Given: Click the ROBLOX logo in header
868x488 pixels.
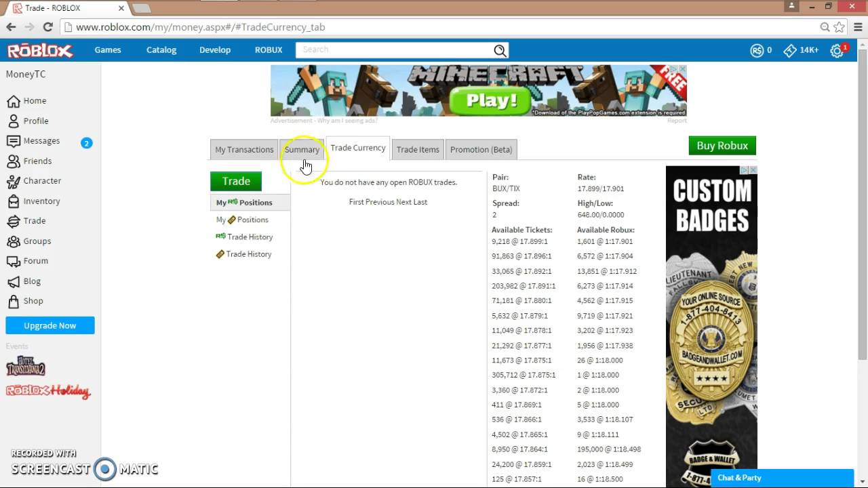Looking at the screenshot, I should pos(40,50).
